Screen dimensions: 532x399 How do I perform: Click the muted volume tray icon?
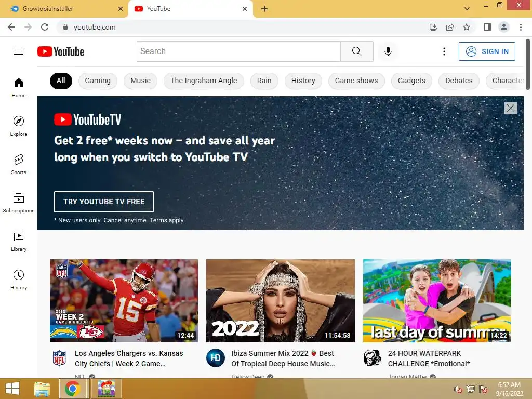pyautogui.click(x=458, y=389)
